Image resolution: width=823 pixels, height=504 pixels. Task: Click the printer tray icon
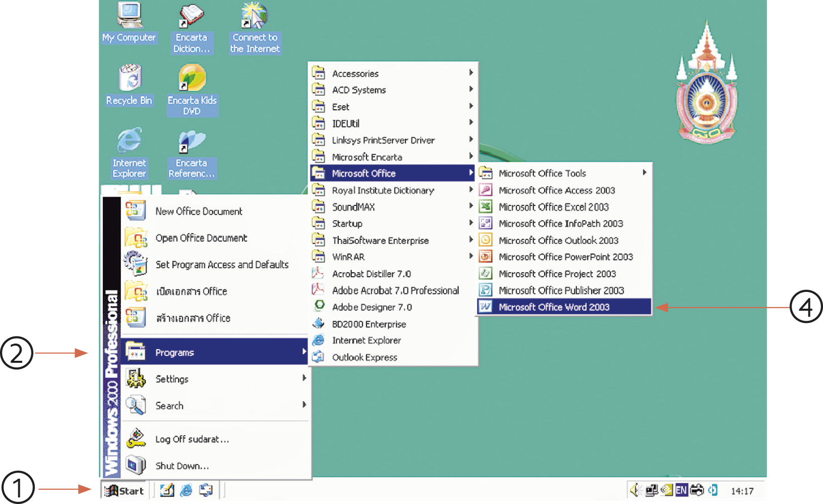coord(697,490)
